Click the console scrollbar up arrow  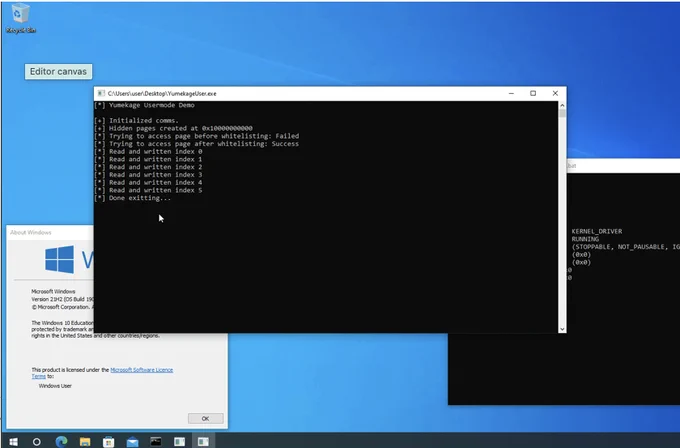[562, 105]
